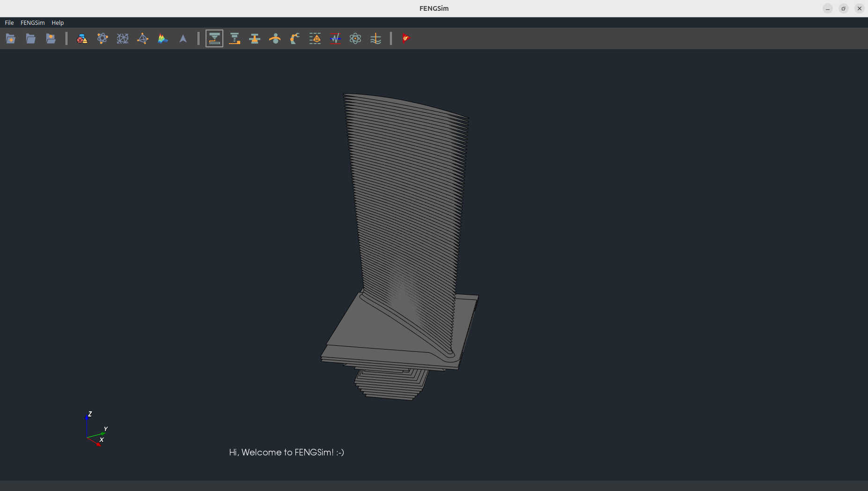Image resolution: width=868 pixels, height=491 pixels.
Task: Open the robot arm module
Action: 295,38
